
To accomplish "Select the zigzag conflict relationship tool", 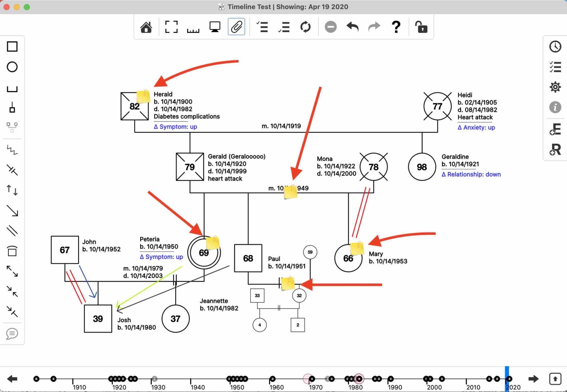I will point(12,150).
